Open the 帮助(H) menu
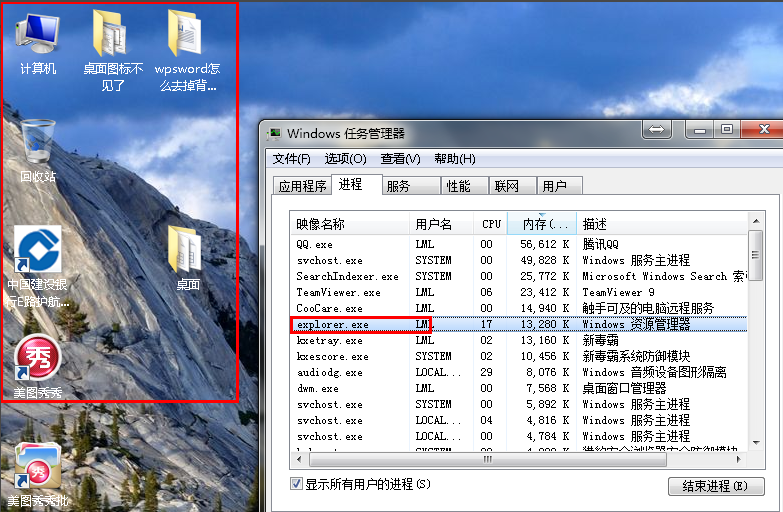This screenshot has width=783, height=512. (455, 159)
